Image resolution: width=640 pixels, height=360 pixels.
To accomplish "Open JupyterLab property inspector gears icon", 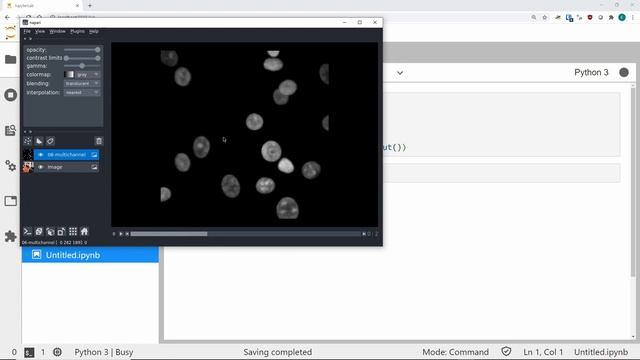I will pos(11,166).
